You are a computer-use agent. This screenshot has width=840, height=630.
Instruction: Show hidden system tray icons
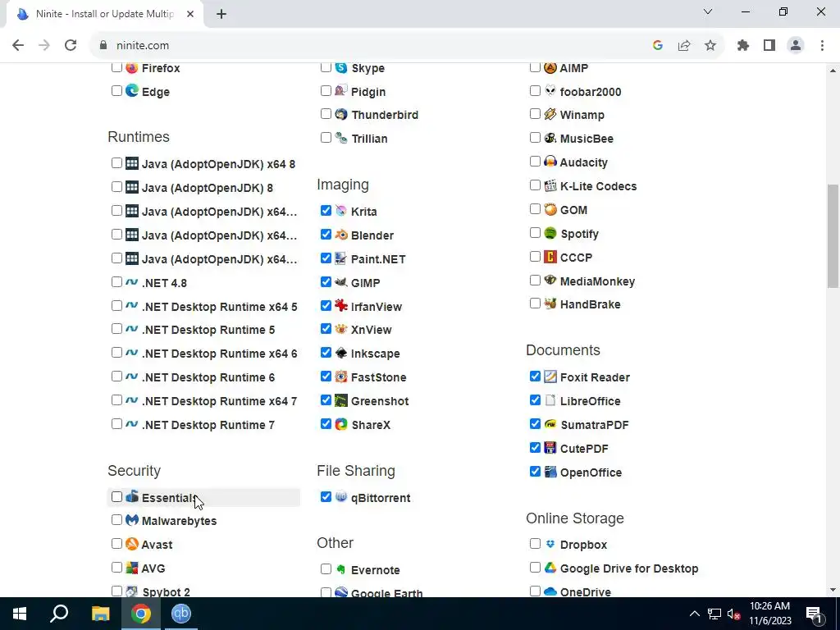(694, 614)
